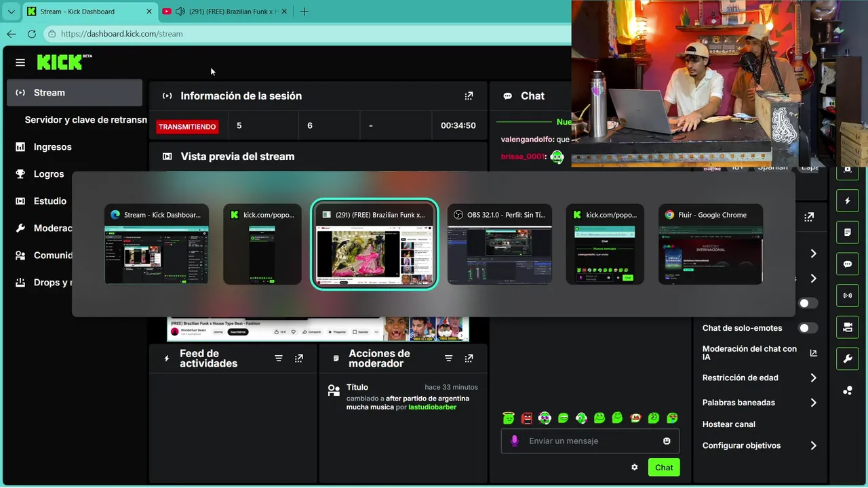Click the three-dots cluster icon in right sidebar

[x=848, y=390]
